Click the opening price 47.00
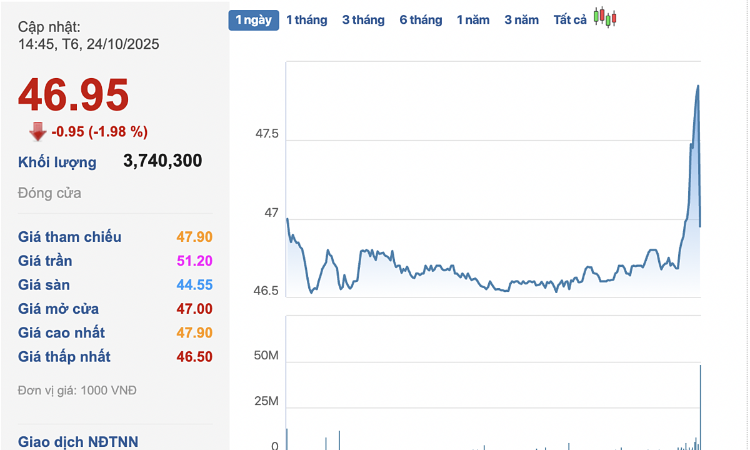Image resolution: width=750 pixels, height=450 pixels. (194, 308)
